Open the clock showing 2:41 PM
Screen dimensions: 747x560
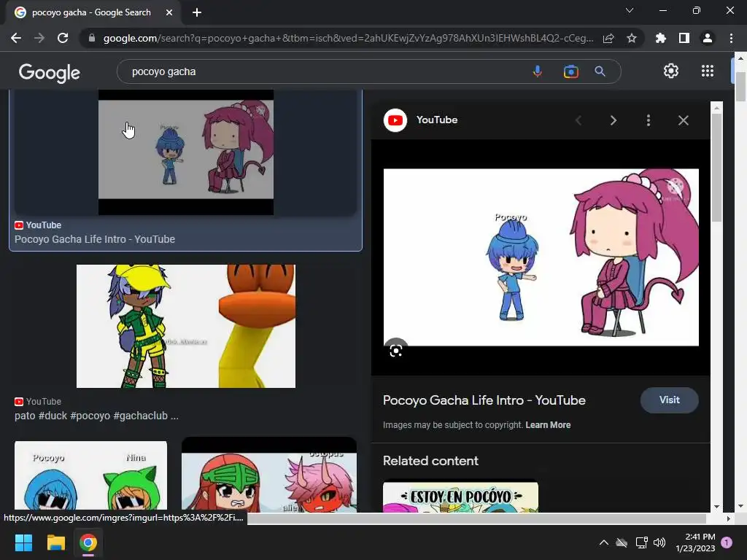click(x=695, y=542)
